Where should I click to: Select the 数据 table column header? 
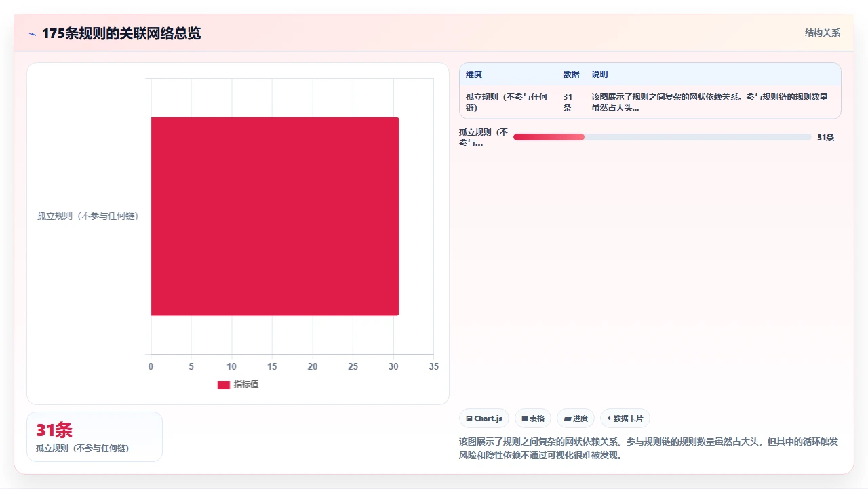point(571,75)
